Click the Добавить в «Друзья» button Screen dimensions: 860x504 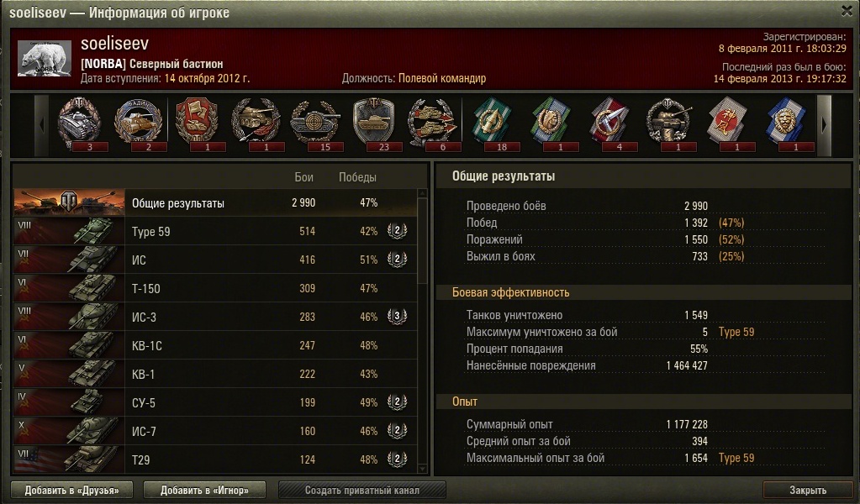coord(71,490)
